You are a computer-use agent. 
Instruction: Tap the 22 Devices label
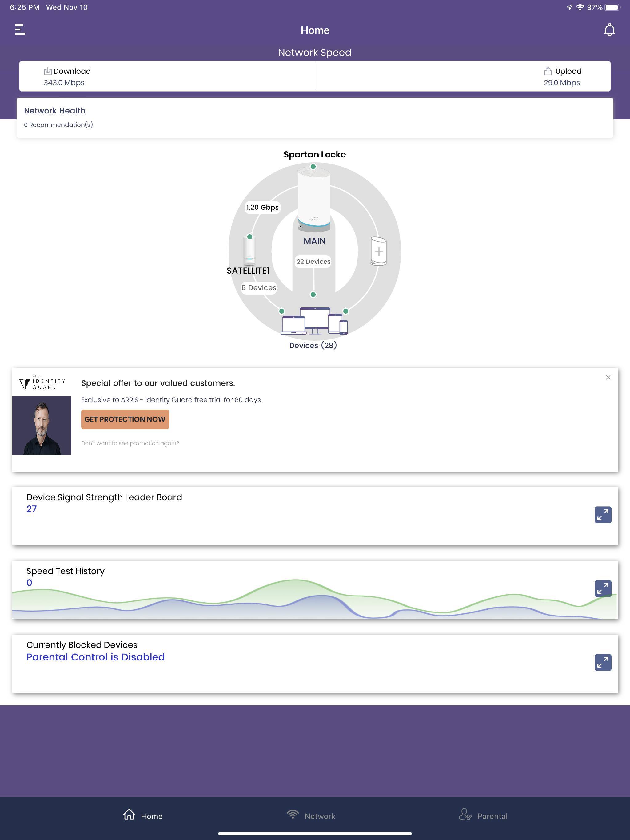click(313, 262)
